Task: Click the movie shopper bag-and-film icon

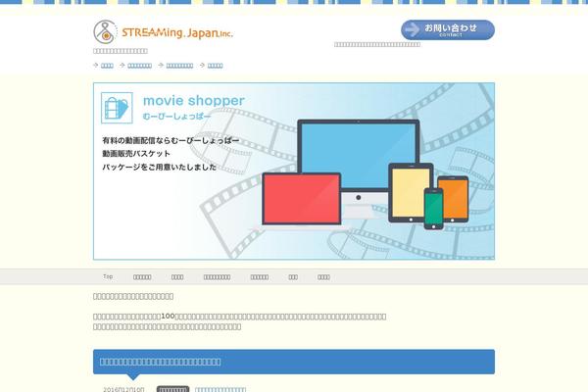Action: click(x=117, y=108)
